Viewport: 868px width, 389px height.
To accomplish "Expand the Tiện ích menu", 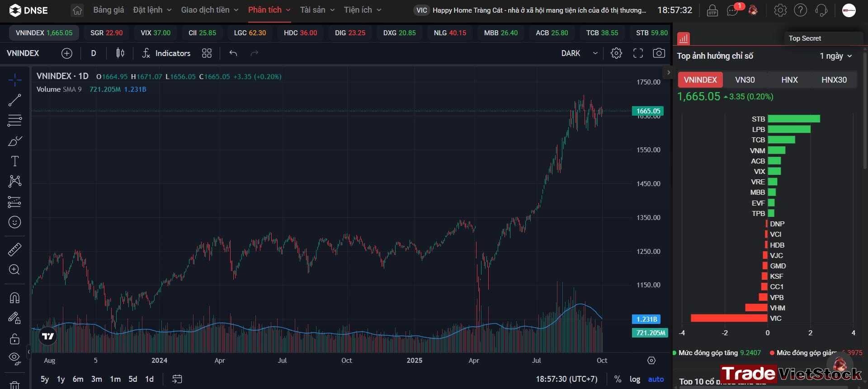I will (x=363, y=10).
